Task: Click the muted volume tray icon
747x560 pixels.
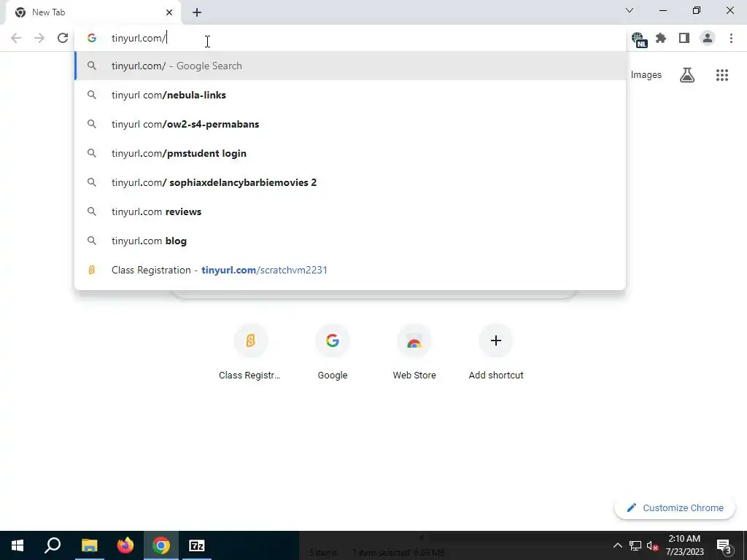Action: tap(653, 545)
